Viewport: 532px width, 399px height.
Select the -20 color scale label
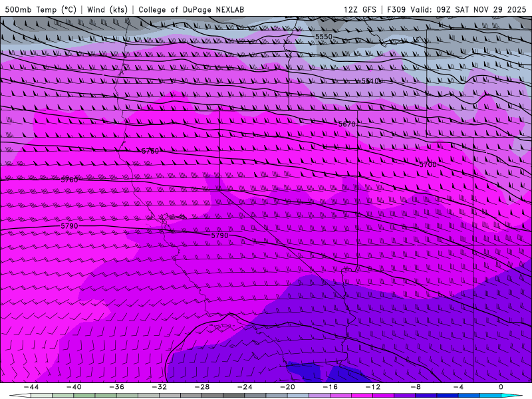point(288,387)
